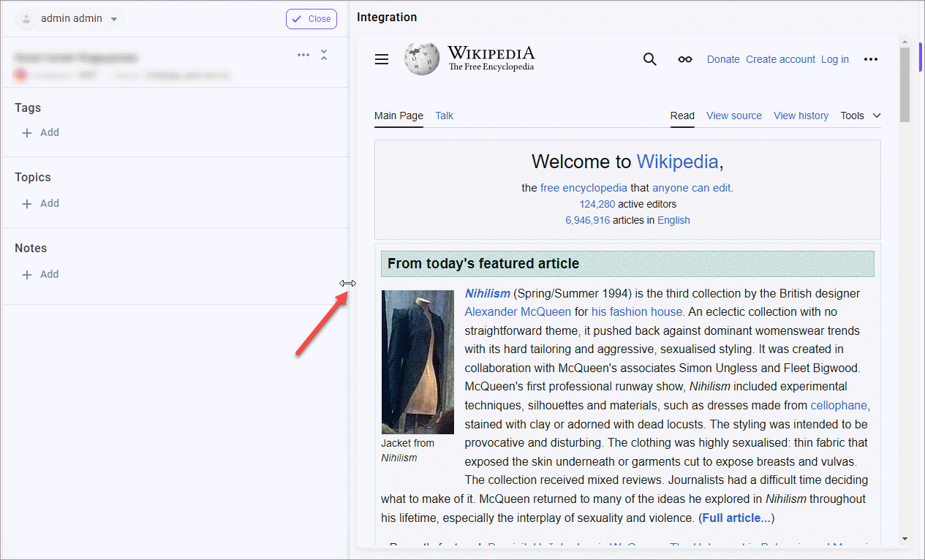925x560 pixels.
Task: Add a new note under Notes
Action: point(41,274)
